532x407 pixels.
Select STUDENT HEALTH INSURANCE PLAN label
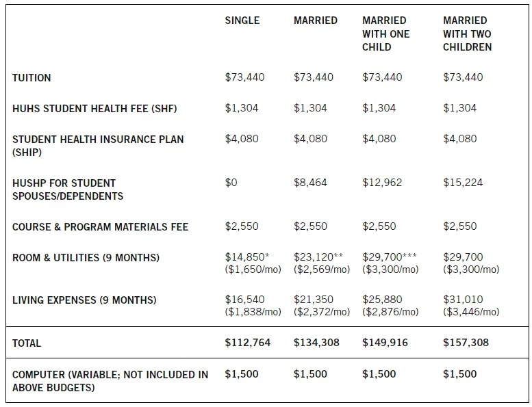[98, 146]
